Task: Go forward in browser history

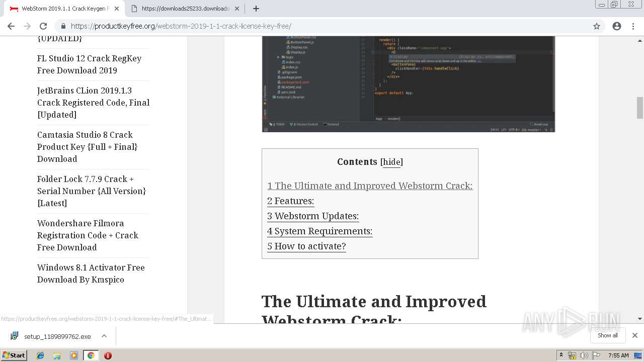Action: (27, 26)
